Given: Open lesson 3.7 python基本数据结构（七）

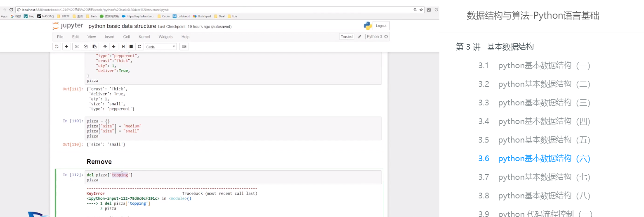Looking at the screenshot, I should tap(535, 177).
